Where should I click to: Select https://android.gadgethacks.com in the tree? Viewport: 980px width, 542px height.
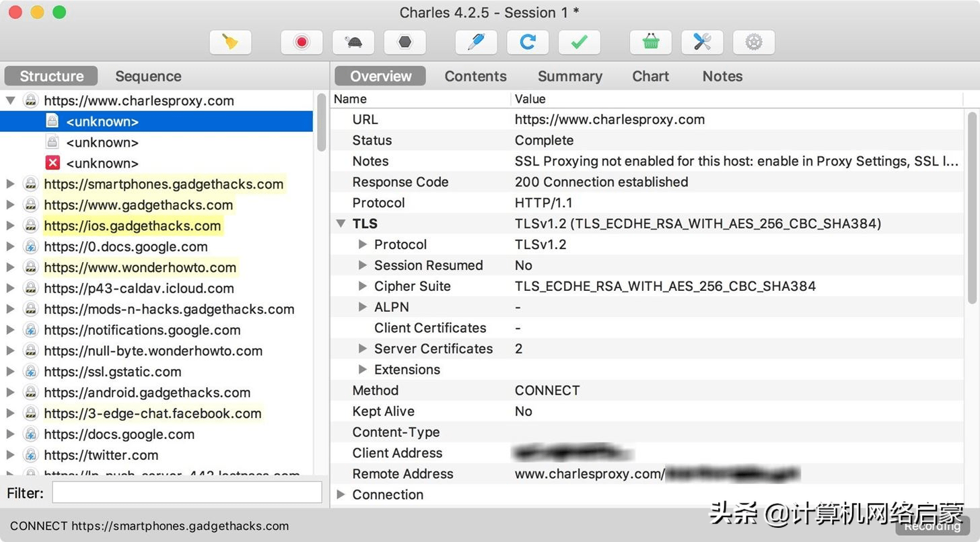coord(147,393)
